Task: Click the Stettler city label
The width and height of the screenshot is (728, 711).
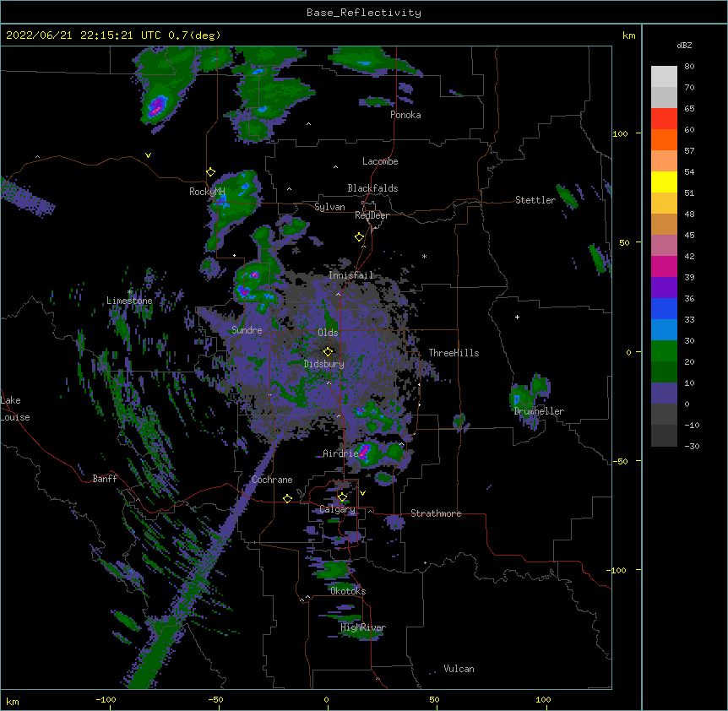Action: (x=535, y=200)
